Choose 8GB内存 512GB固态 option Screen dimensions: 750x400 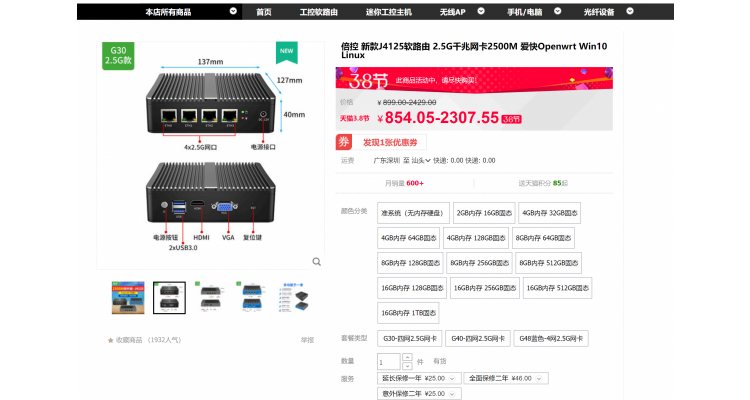pos(549,263)
